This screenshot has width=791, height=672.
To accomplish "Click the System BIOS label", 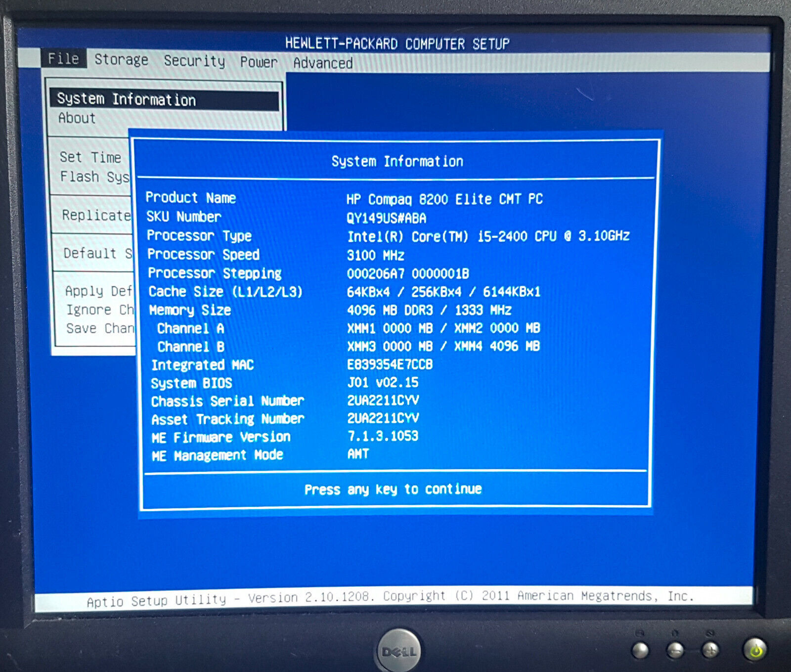I will pos(191,383).
